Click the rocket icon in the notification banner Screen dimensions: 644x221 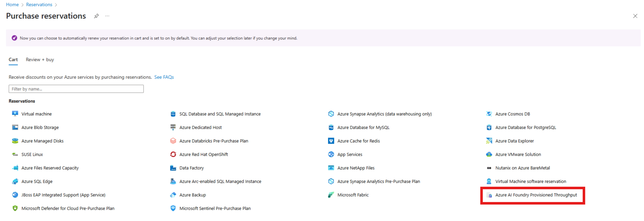(x=14, y=38)
